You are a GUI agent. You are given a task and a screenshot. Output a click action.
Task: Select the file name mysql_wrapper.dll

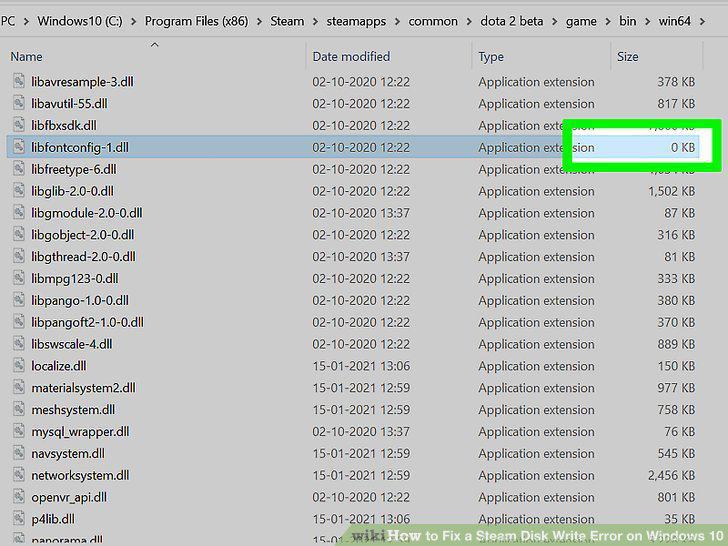80,431
